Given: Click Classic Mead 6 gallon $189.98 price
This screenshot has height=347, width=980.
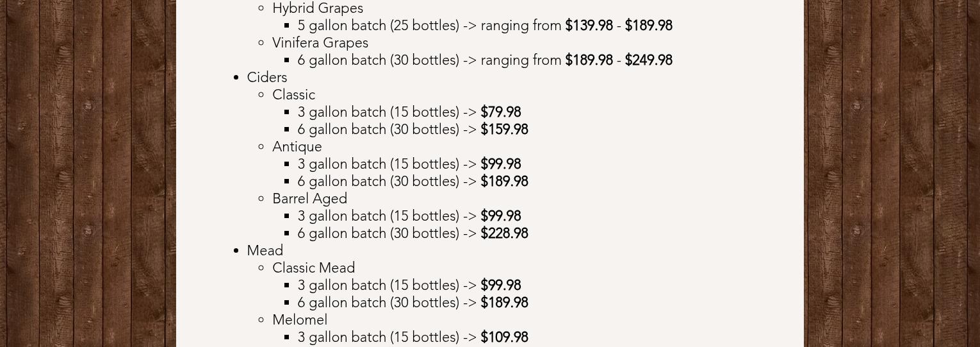Looking at the screenshot, I should point(504,303).
